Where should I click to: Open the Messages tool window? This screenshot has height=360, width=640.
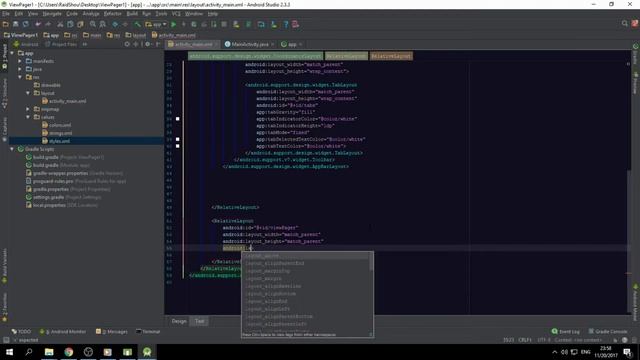tap(112, 331)
